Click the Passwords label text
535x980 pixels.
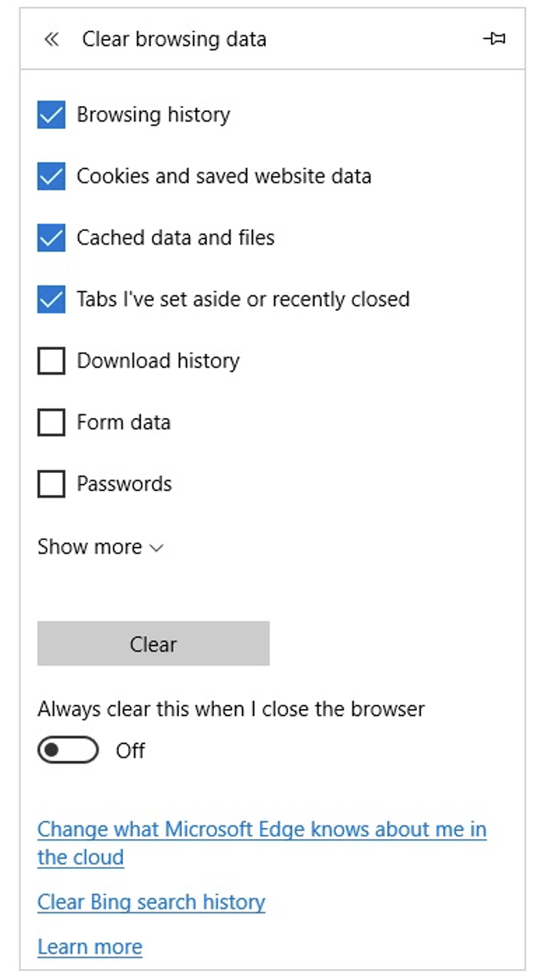(x=124, y=484)
